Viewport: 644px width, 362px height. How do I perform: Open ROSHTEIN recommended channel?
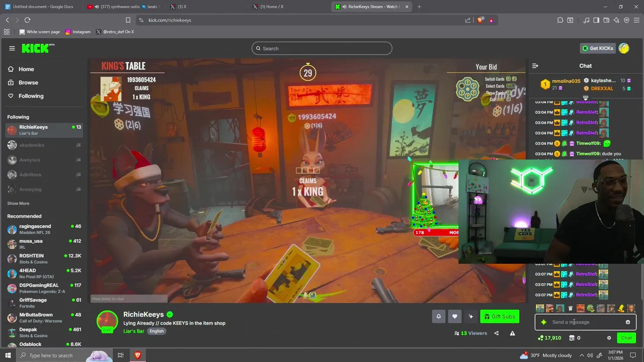pos(44,258)
